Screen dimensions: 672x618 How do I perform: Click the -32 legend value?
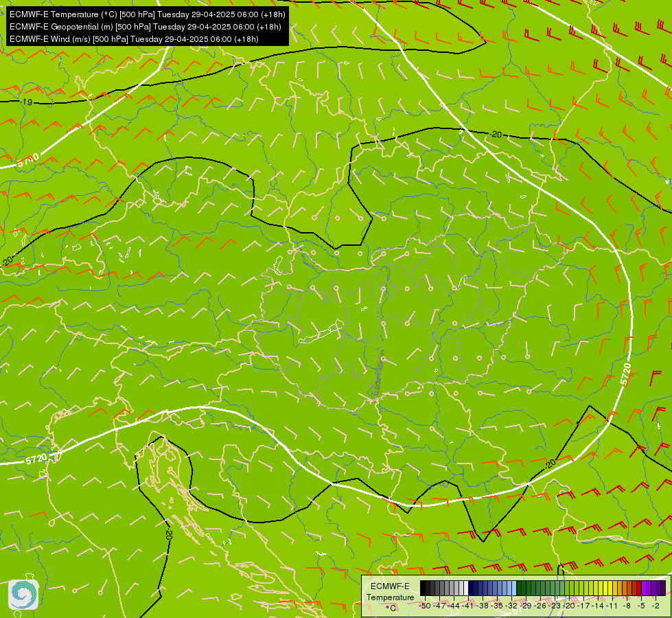pyautogui.click(x=511, y=606)
